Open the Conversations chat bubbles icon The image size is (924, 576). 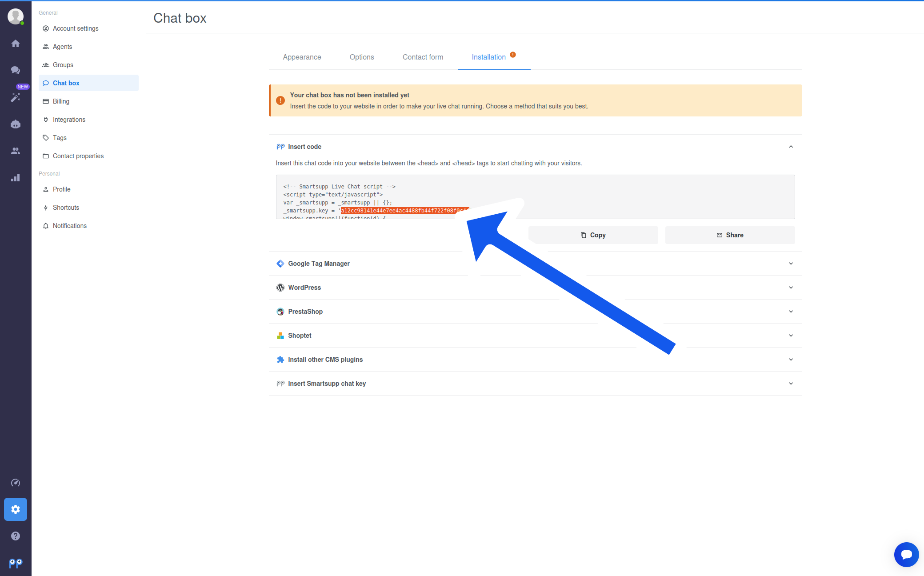[x=16, y=70]
